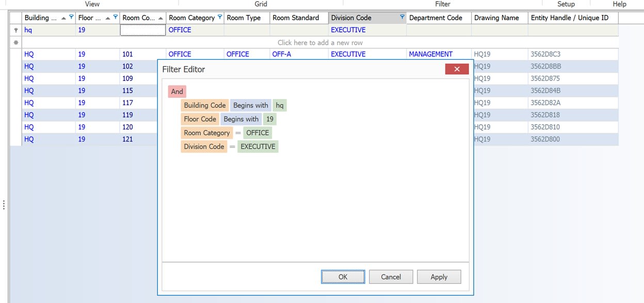Click the new row asterisk indicator
This screenshot has height=303, width=644.
(16, 43)
